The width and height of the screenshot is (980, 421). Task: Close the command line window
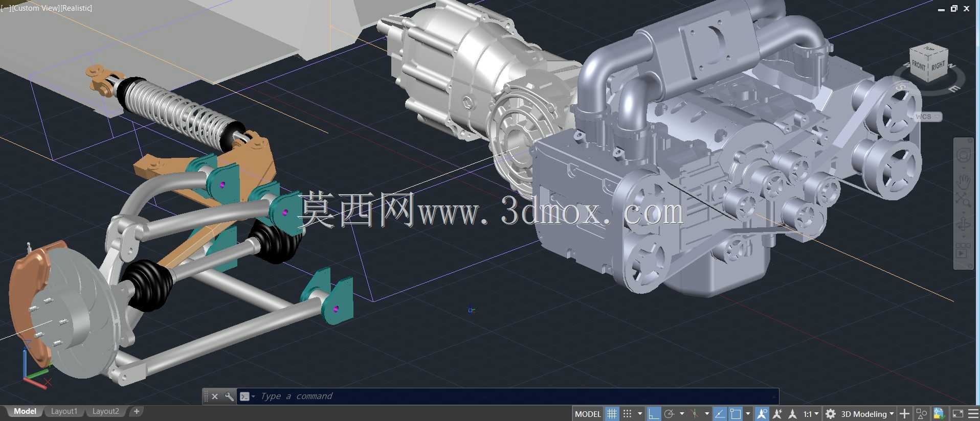pyautogui.click(x=215, y=396)
